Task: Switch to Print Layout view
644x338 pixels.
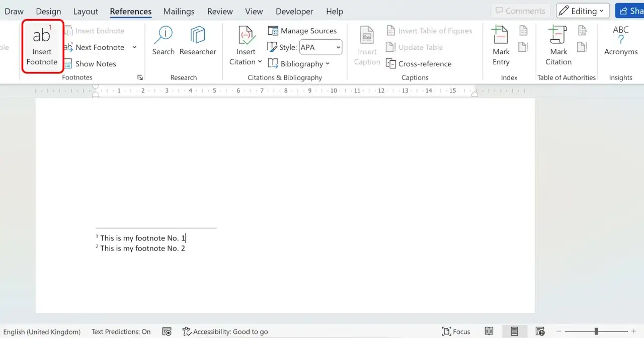Action: coord(514,331)
